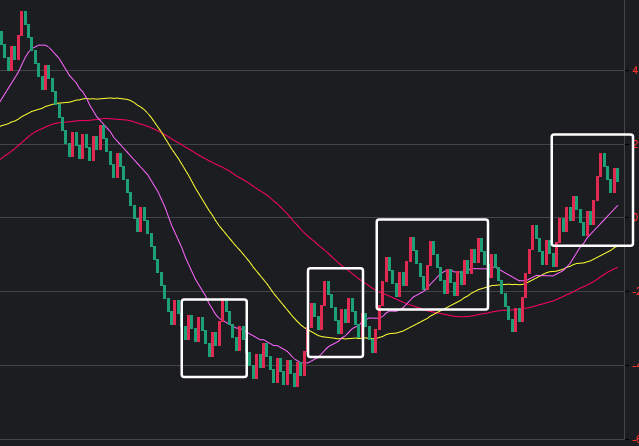The height and width of the screenshot is (446, 639).
Task: Click the price axis label 2
Action: [634, 144]
